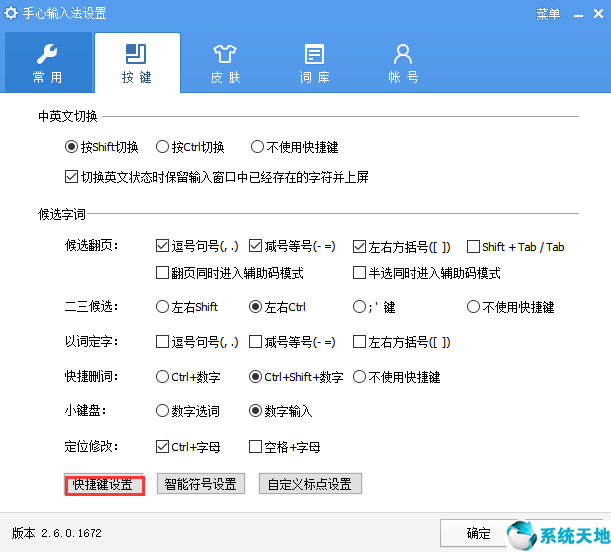Open the 常用 tab with wrench icon
Image resolution: width=611 pixels, height=552 pixels.
point(48,62)
